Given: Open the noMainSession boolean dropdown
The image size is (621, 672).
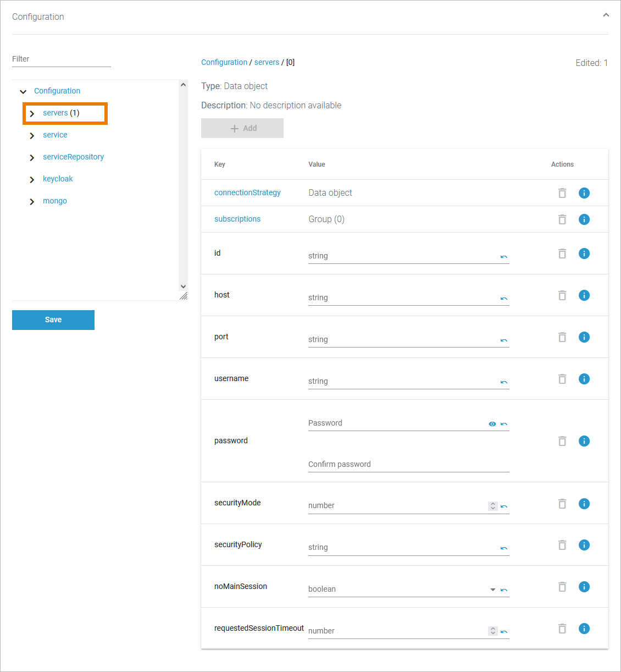Looking at the screenshot, I should [492, 590].
